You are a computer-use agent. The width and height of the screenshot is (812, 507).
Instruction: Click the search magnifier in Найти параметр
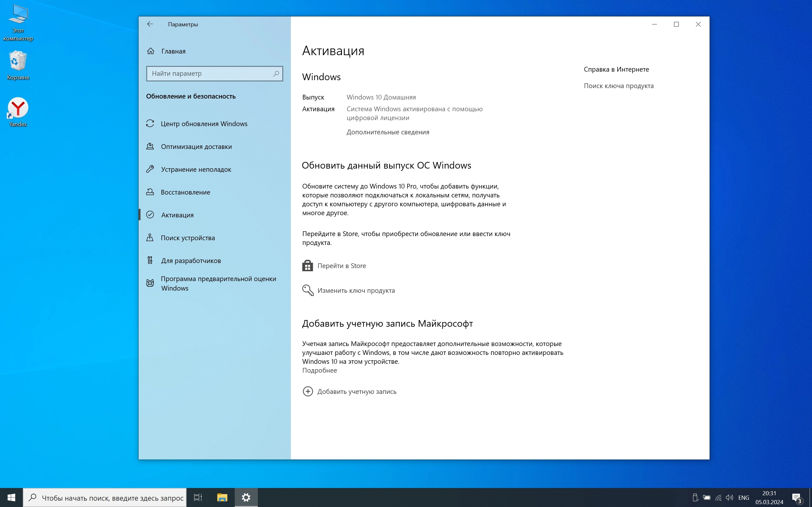point(276,74)
